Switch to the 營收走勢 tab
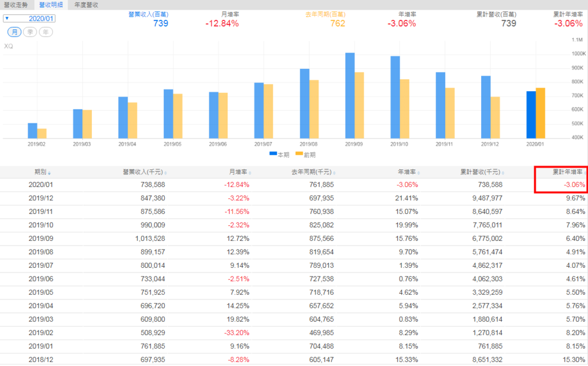Image resolution: width=588 pixels, height=366 pixels. pyautogui.click(x=16, y=5)
